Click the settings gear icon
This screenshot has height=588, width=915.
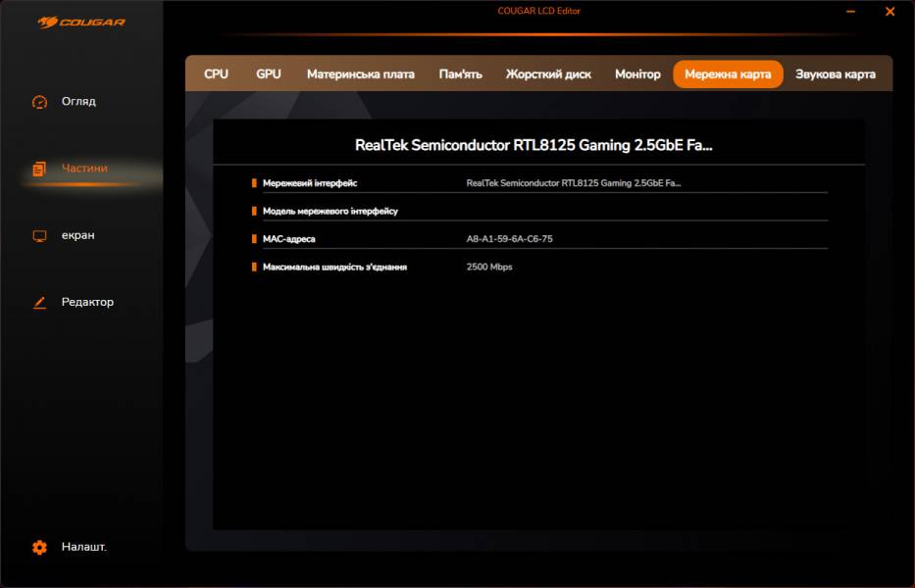coord(39,548)
